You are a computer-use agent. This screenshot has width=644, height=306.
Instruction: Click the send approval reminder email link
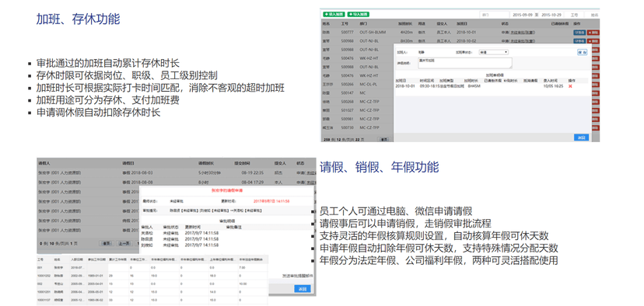[x=297, y=276]
